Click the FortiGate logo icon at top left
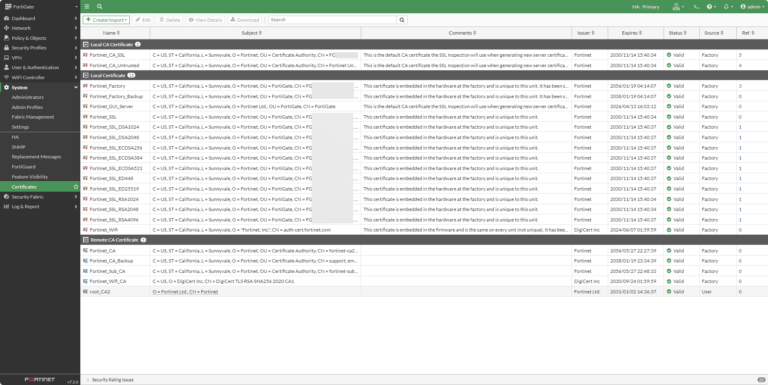 pyautogui.click(x=8, y=6)
